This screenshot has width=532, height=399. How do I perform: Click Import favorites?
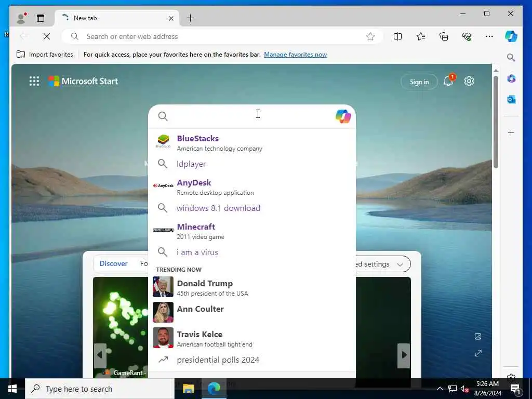click(x=45, y=54)
